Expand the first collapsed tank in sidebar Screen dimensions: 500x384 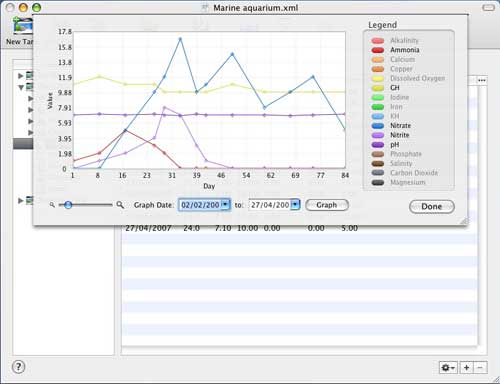coord(20,76)
